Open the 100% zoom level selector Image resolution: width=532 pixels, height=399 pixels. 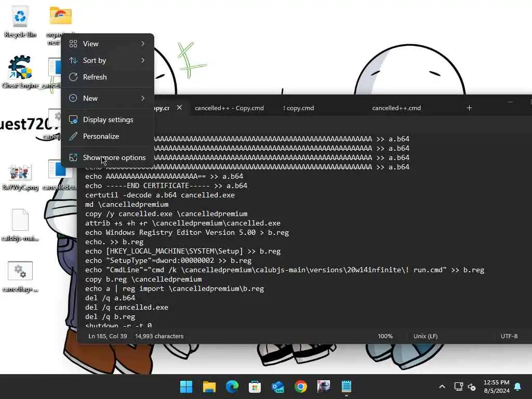coord(385,336)
